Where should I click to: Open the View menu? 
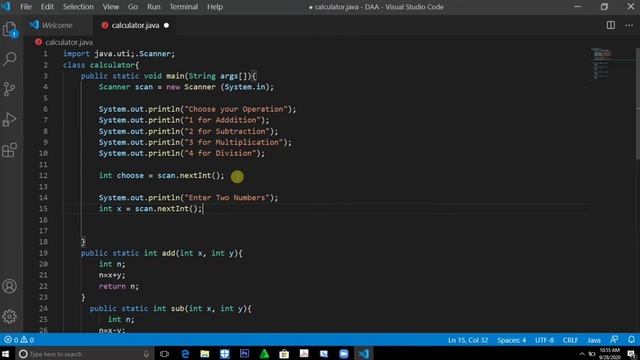(110, 7)
